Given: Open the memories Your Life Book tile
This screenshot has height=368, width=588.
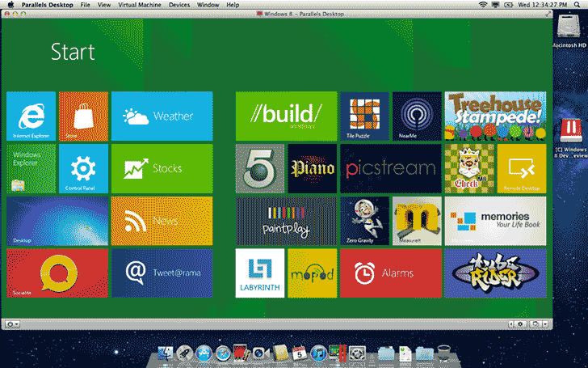Looking at the screenshot, I should click(x=495, y=221).
